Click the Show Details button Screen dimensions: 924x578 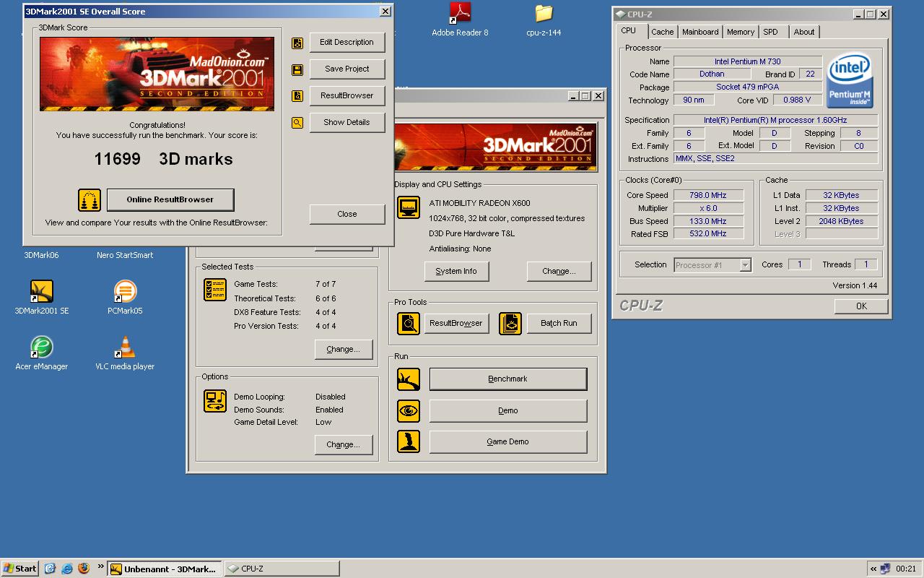pos(347,123)
